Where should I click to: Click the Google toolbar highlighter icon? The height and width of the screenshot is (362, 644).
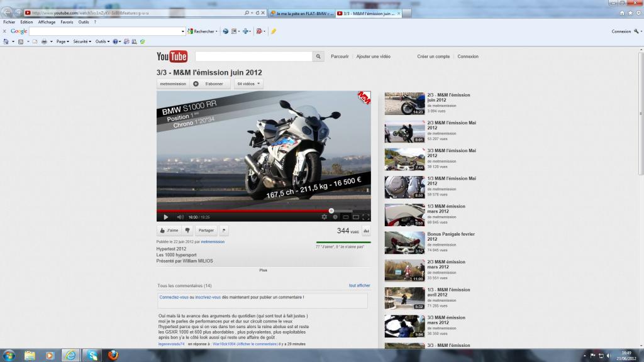coord(274,31)
